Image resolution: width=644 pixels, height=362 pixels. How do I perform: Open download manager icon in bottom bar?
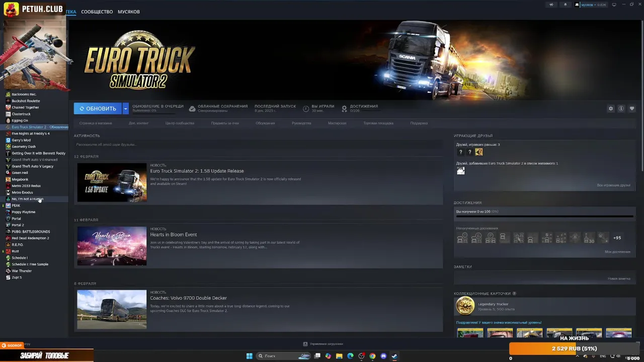(305, 344)
